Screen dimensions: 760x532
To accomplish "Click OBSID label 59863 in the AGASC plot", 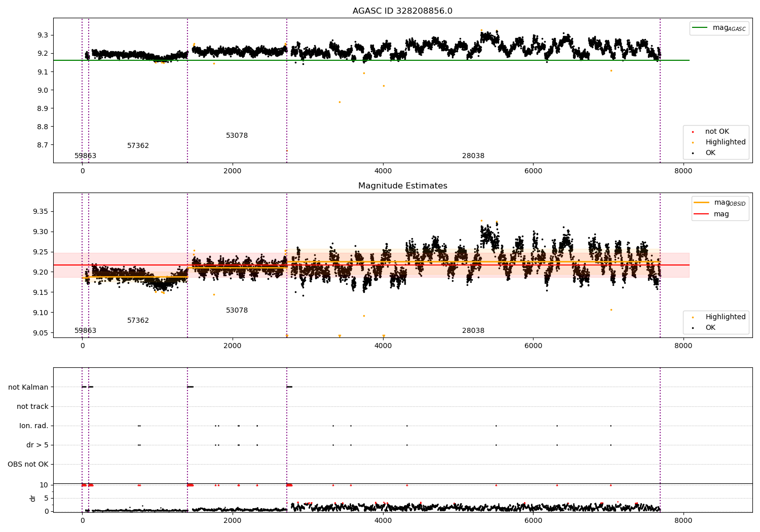I will (x=86, y=156).
